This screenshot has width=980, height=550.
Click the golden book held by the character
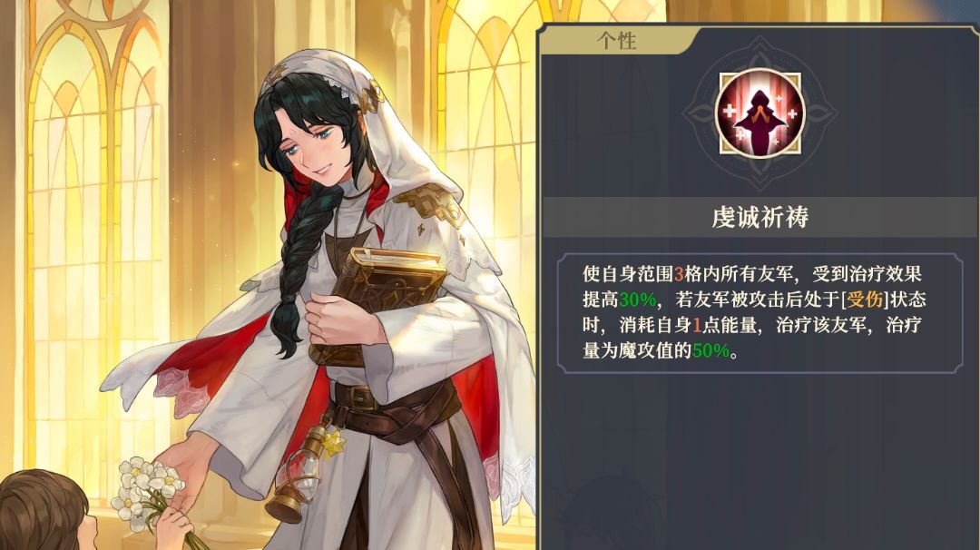(x=379, y=300)
